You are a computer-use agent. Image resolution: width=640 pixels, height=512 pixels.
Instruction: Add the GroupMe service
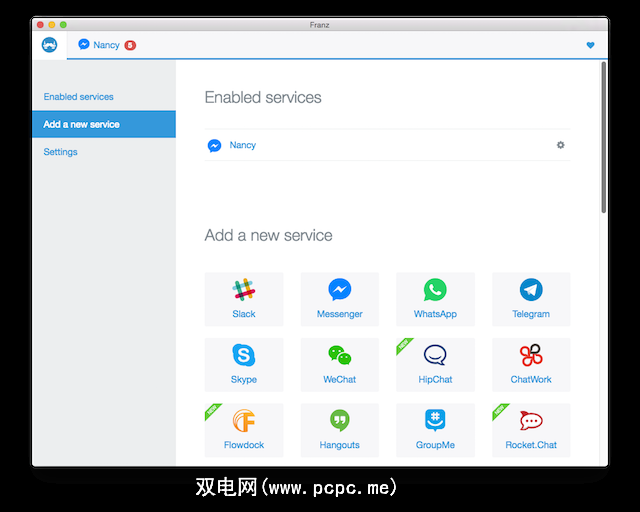click(x=435, y=430)
